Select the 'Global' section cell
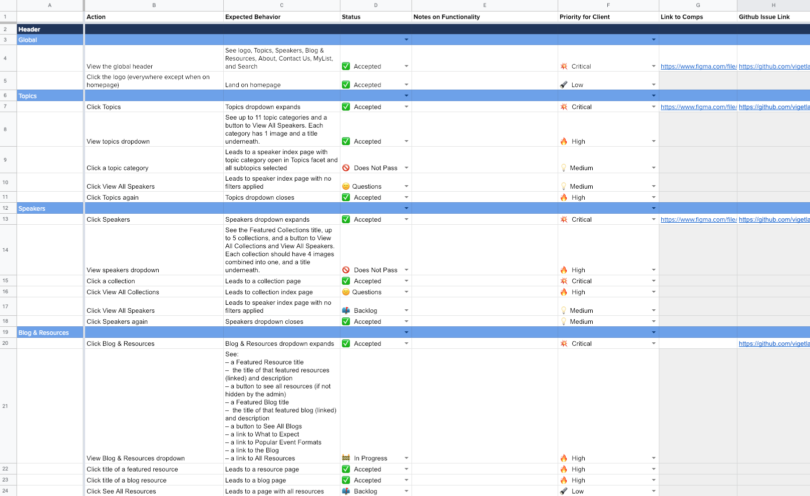Viewport: 810px width, 496px height. 50,40
